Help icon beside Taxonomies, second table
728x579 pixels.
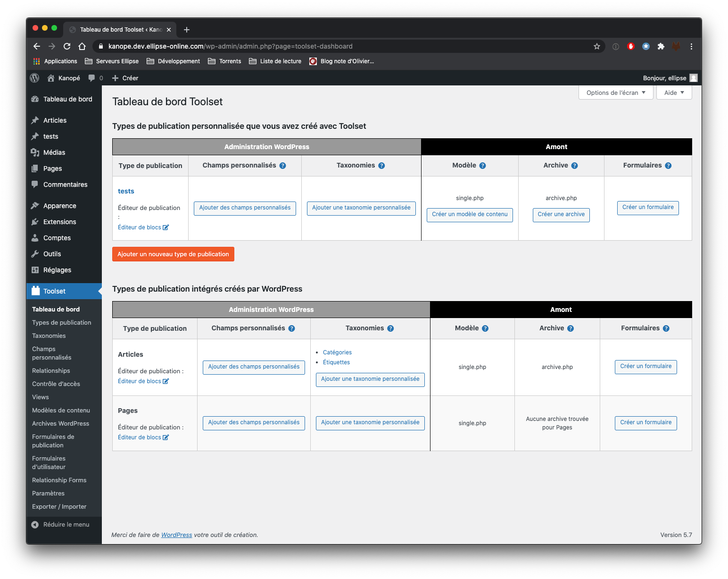pyautogui.click(x=390, y=328)
